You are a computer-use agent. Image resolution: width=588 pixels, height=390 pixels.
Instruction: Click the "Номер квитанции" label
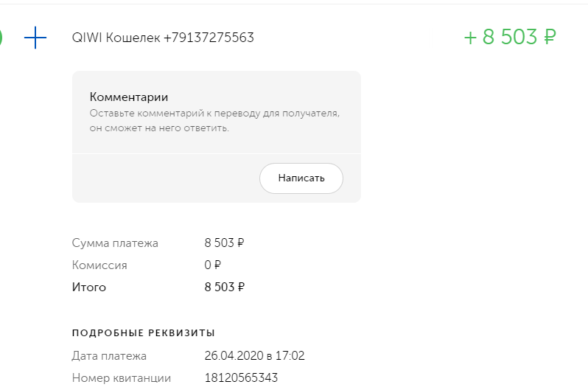(122, 378)
